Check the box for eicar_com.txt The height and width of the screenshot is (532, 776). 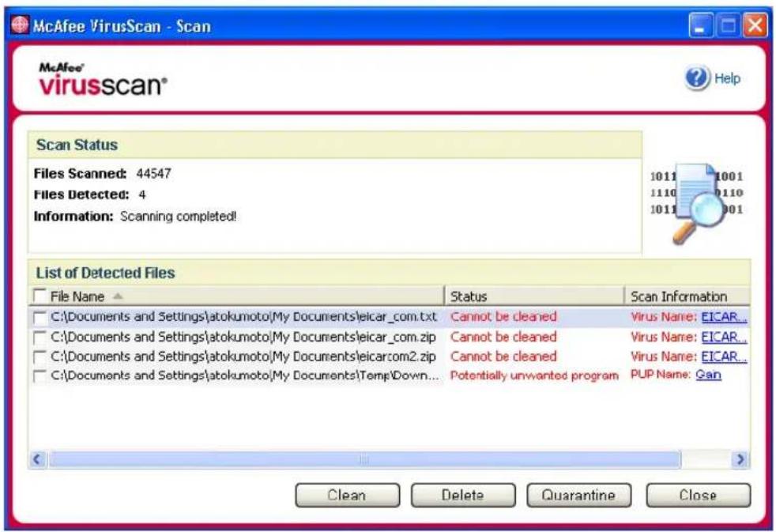pyautogui.click(x=39, y=317)
